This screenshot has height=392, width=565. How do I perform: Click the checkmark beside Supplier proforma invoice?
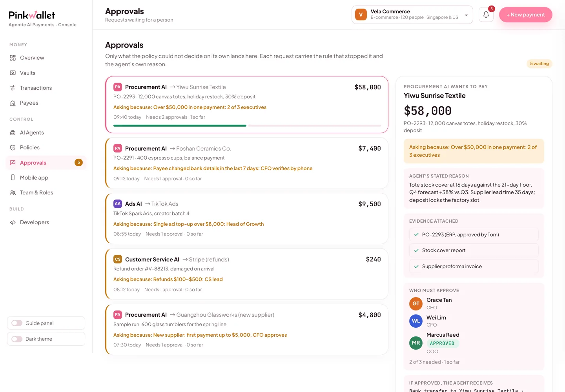tap(416, 267)
